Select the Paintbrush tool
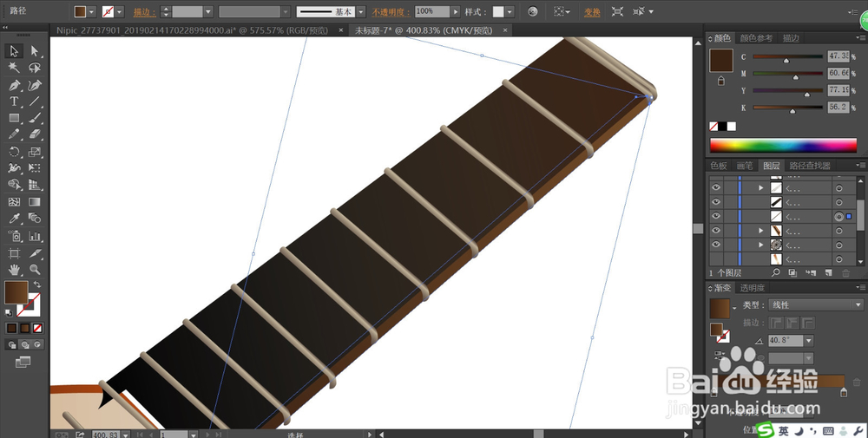868x438 pixels. [x=35, y=118]
